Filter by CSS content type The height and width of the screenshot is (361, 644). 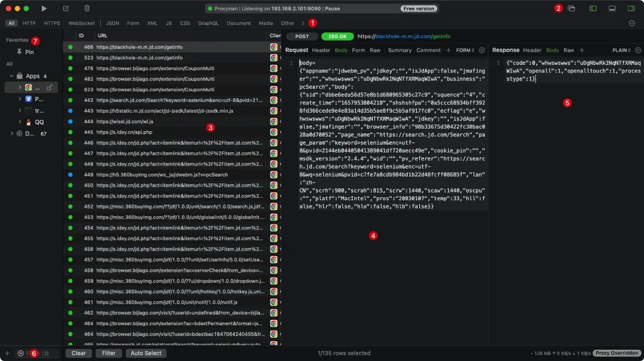pyautogui.click(x=185, y=23)
